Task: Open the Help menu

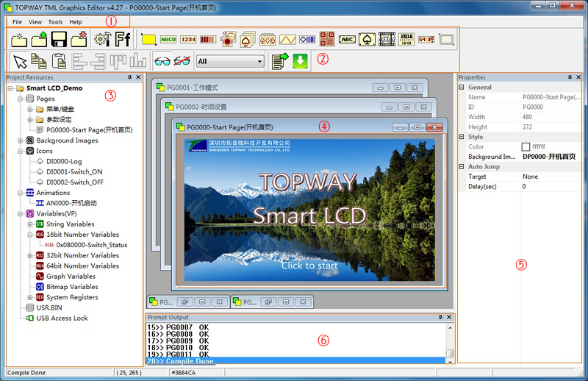Action: [x=76, y=22]
